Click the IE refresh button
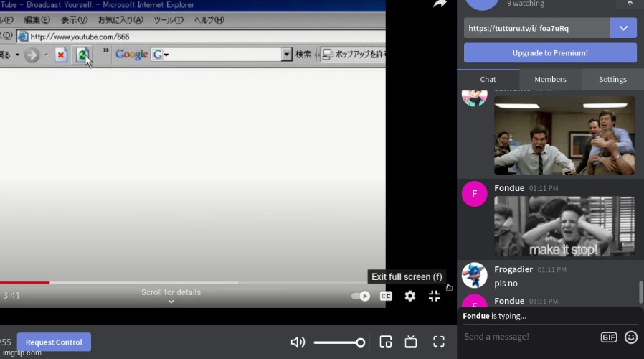Image resolution: width=644 pixels, height=359 pixels. click(82, 55)
